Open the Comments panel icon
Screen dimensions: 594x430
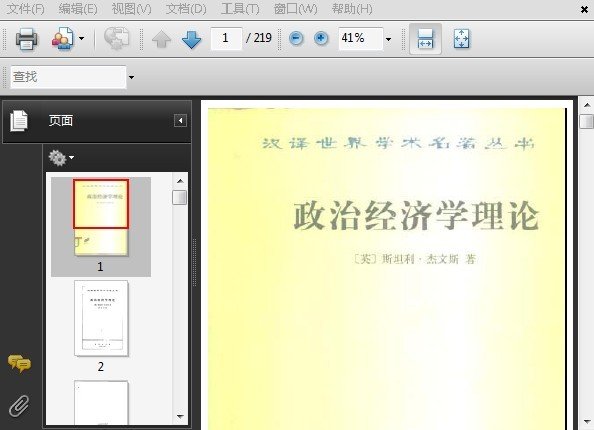(x=19, y=364)
